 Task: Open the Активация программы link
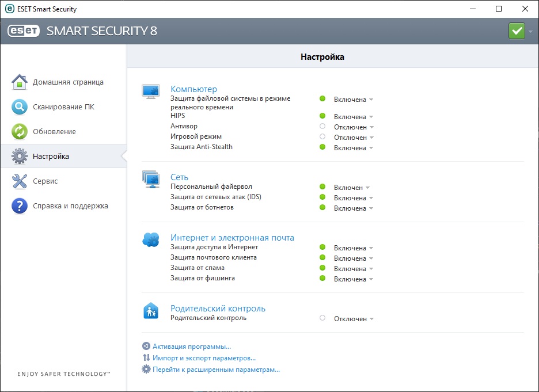click(x=191, y=347)
